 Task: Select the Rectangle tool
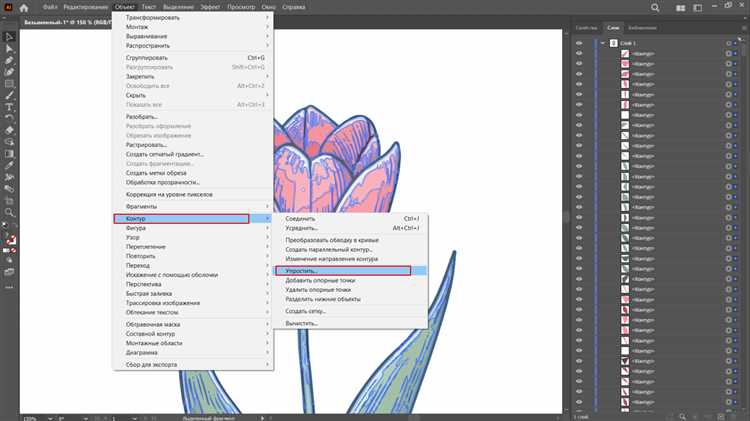[9, 84]
